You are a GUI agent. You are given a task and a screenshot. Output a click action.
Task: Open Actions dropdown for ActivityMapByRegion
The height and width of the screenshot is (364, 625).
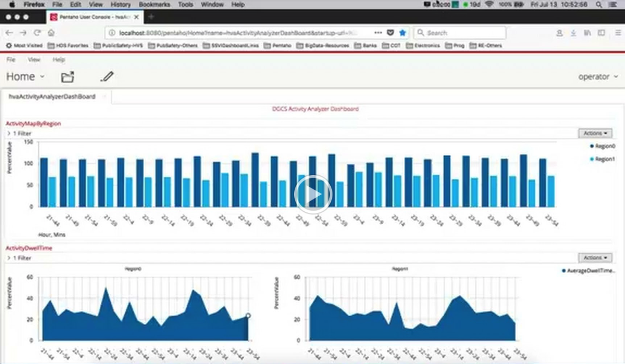click(x=595, y=133)
